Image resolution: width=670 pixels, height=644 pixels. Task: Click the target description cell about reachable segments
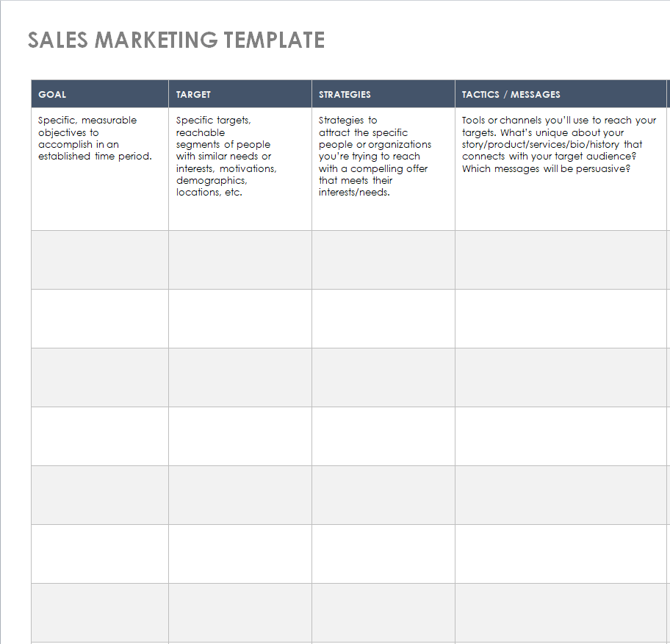tap(240, 169)
